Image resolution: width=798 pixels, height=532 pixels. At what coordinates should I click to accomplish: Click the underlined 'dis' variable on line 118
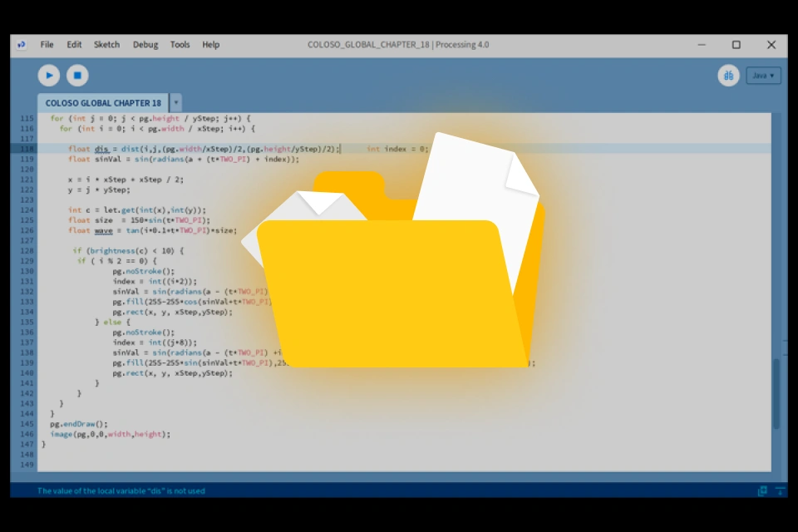(101, 149)
